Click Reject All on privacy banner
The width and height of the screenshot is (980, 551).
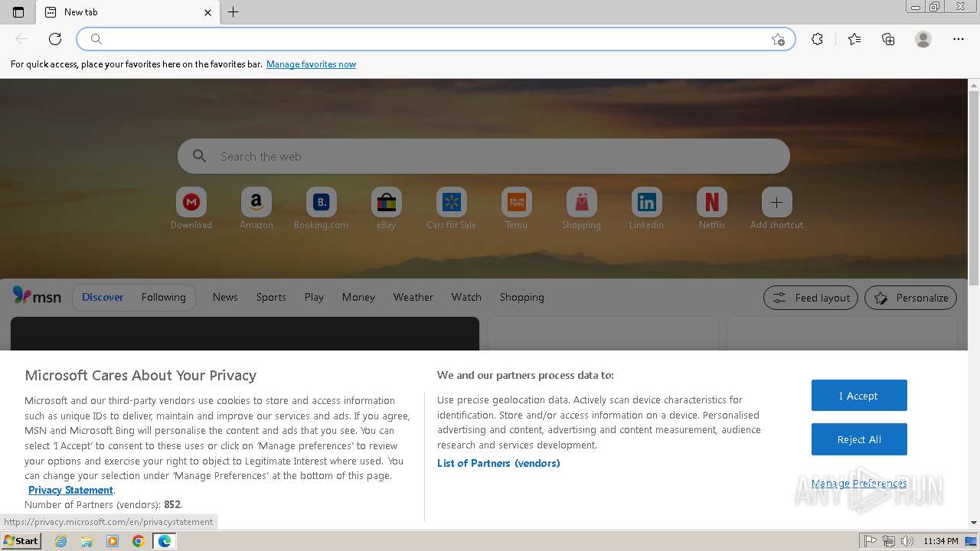(x=859, y=439)
